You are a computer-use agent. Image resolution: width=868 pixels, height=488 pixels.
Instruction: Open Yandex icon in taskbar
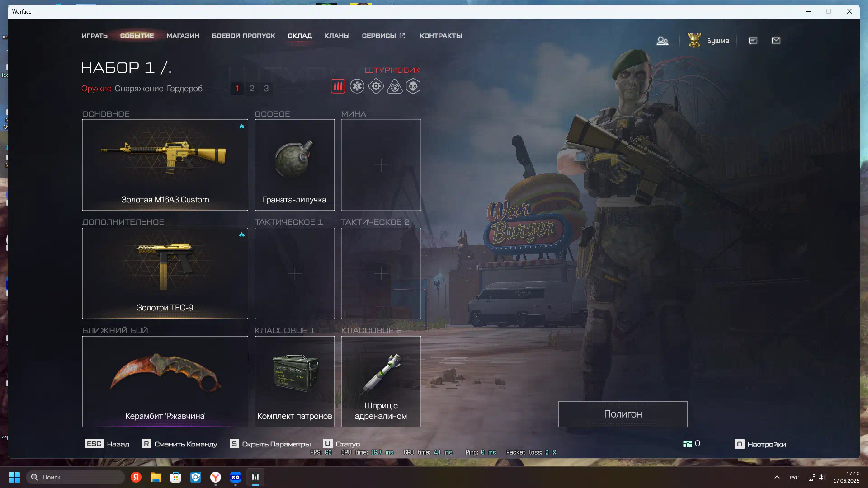pos(136,477)
